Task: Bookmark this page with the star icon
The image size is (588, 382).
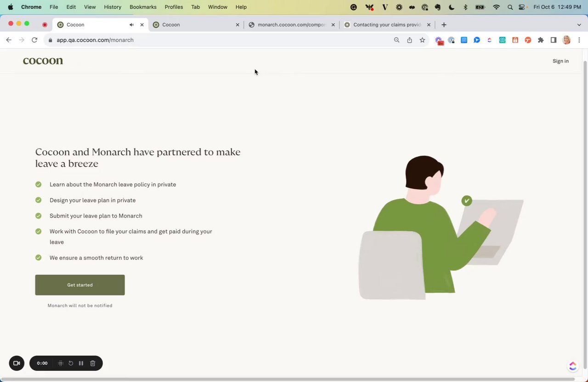Action: [422, 40]
